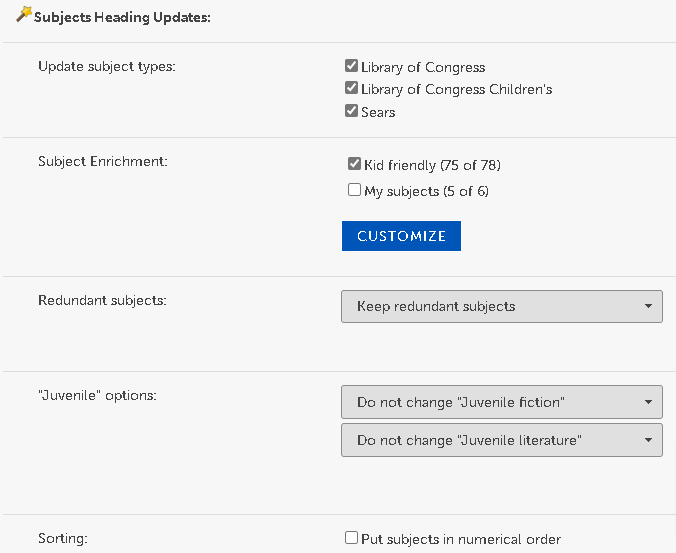This screenshot has height=553, width=676.
Task: Toggle the Library of Congress Children's checkbox
Action: tap(352, 89)
